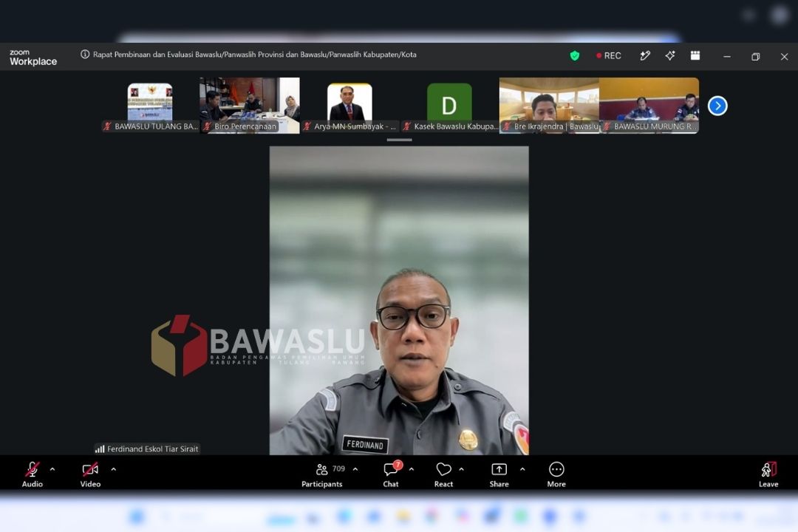Select Arya MN Sumbayak participant thumbnail
This screenshot has height=532, width=798.
(x=349, y=106)
